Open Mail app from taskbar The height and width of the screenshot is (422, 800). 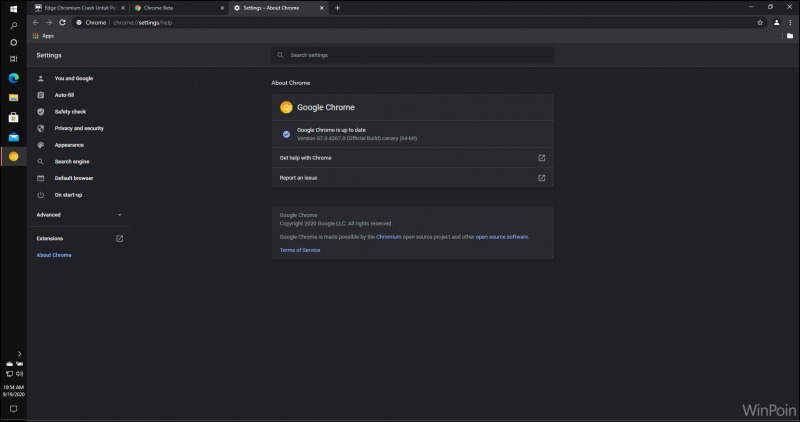[x=13, y=137]
